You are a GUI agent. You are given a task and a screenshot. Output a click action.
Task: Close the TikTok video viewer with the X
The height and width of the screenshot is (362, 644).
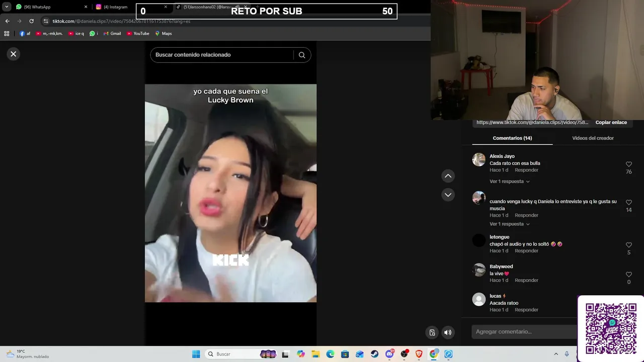click(x=14, y=54)
